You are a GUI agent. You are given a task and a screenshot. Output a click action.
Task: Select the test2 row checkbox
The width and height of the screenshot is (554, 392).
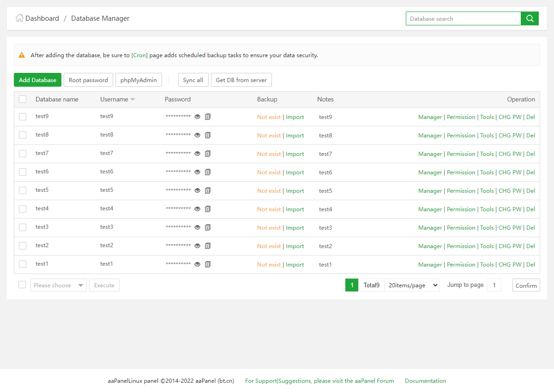(x=23, y=246)
